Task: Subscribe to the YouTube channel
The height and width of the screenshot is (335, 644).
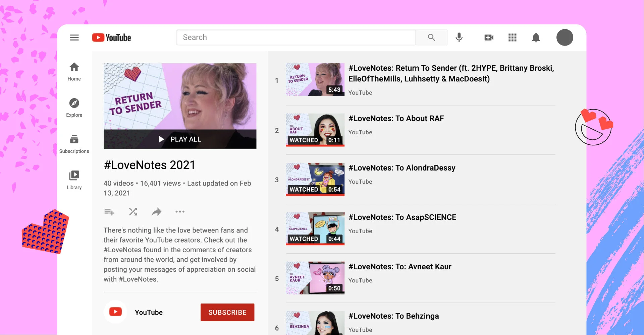Action: (227, 312)
